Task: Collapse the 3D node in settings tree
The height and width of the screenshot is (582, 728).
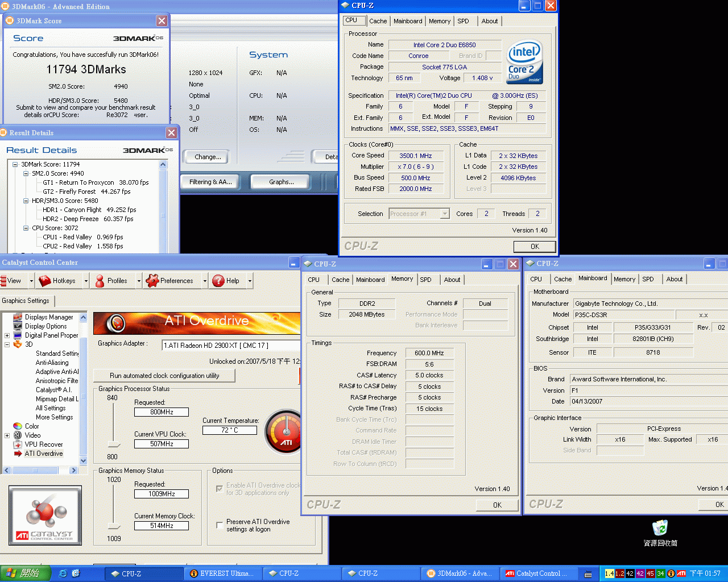Action: [7, 344]
